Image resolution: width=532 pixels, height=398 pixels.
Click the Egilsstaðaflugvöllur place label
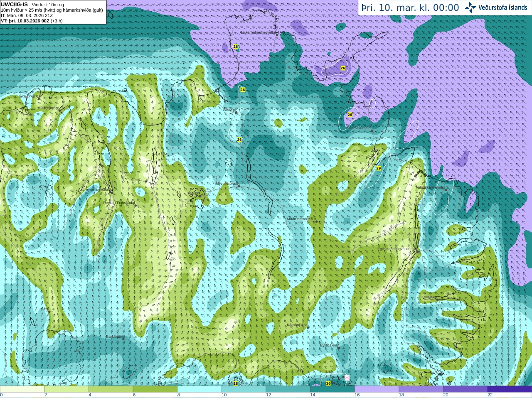[397, 248]
